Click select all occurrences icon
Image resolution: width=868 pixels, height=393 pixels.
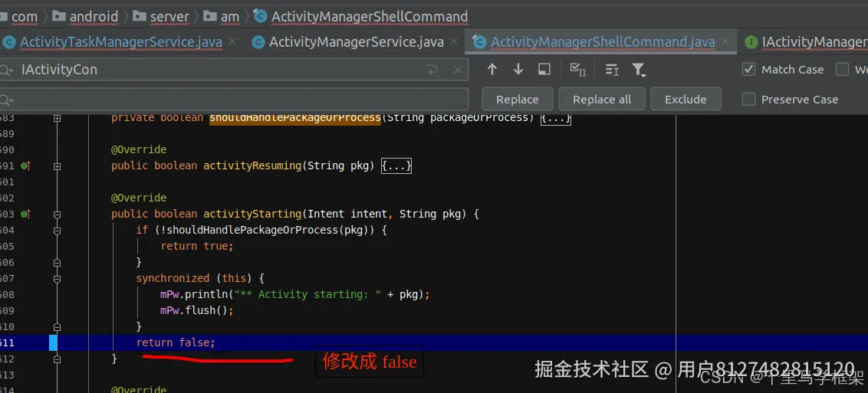pos(578,69)
